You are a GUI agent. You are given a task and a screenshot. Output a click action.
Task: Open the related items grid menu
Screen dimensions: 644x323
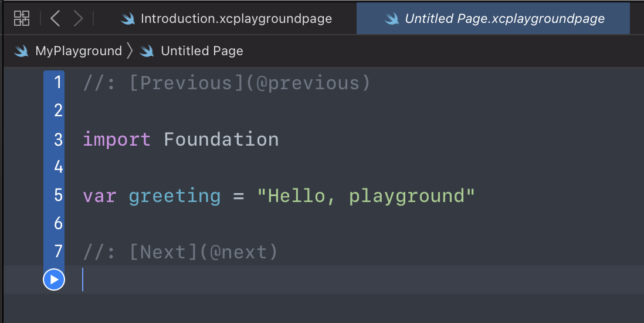(22, 18)
